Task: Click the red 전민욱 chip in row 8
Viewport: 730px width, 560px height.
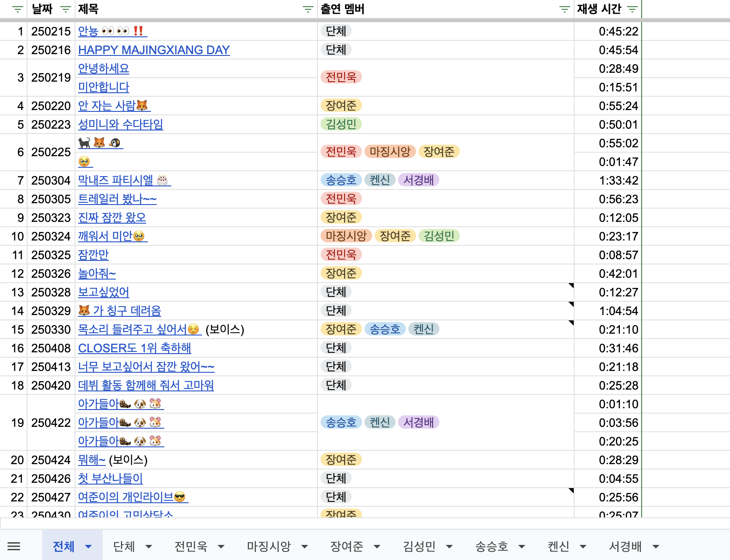Action: pyautogui.click(x=341, y=199)
